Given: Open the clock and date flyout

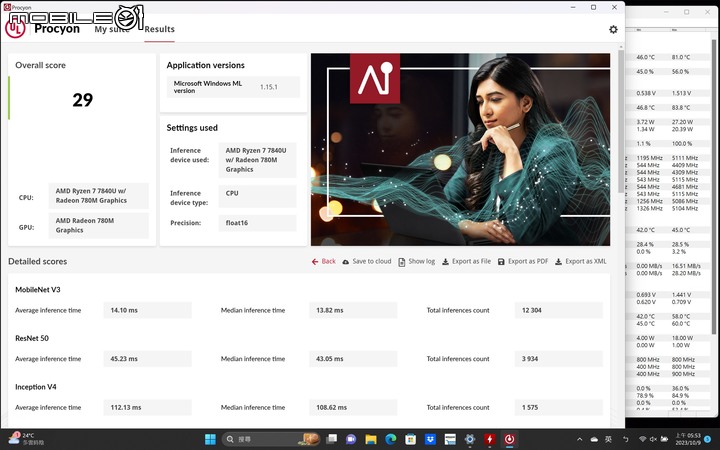Looking at the screenshot, I should 687,439.
